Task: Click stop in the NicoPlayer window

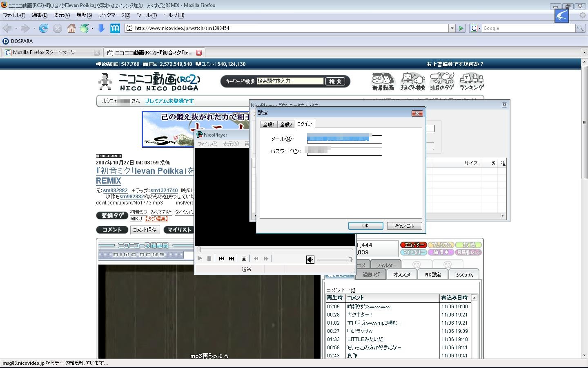Action: pyautogui.click(x=209, y=258)
